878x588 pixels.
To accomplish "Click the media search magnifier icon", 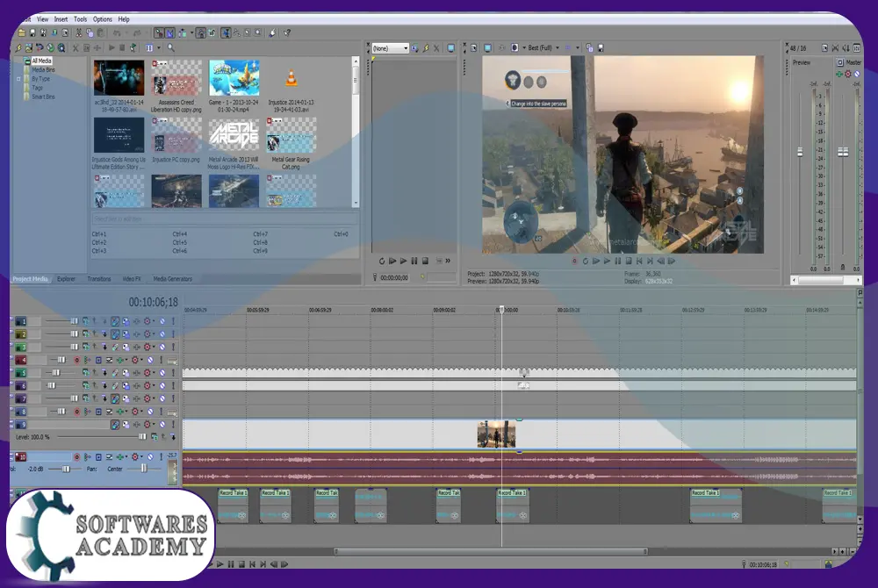I will click(x=171, y=48).
